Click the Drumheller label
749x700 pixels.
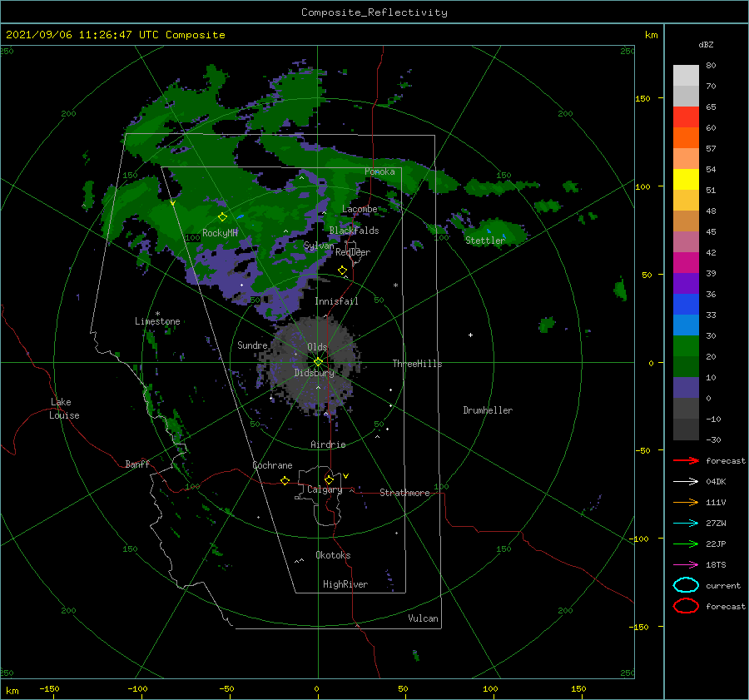coord(487,410)
